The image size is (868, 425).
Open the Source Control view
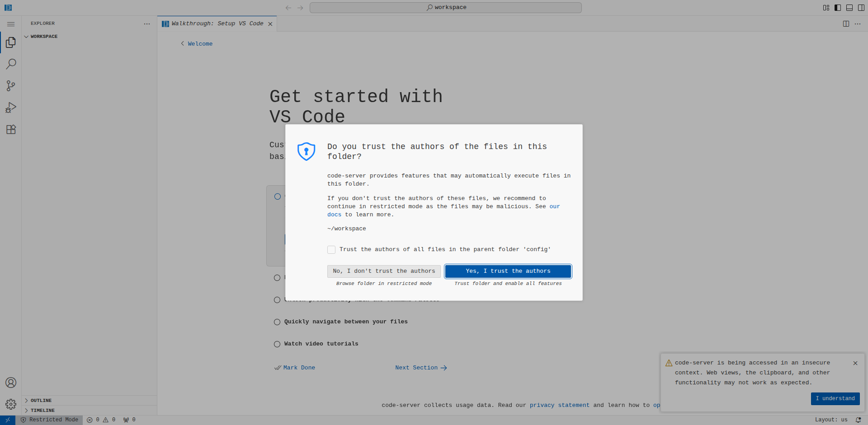click(x=11, y=86)
